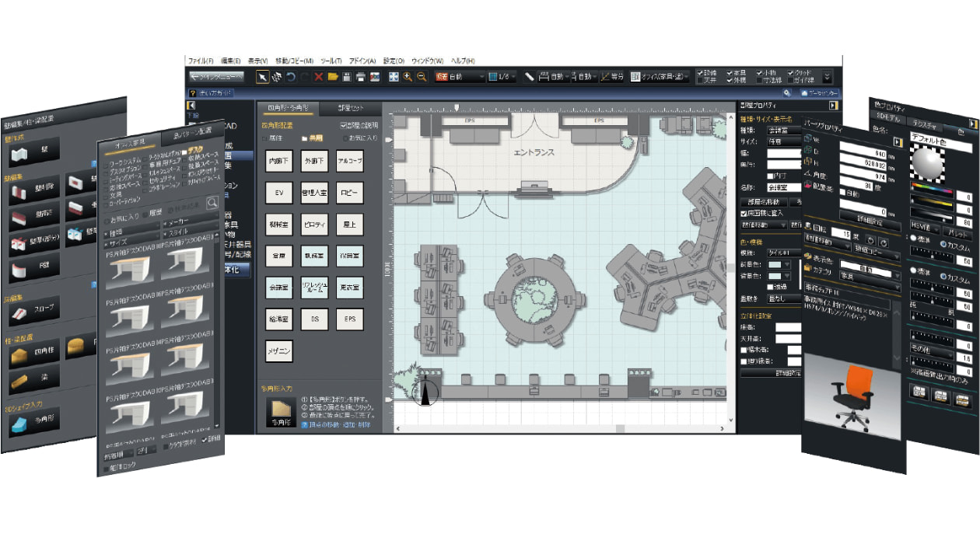Screen dimensions: 980x551
Task: Select the ruler measurement tool icon
Action: pos(529,77)
